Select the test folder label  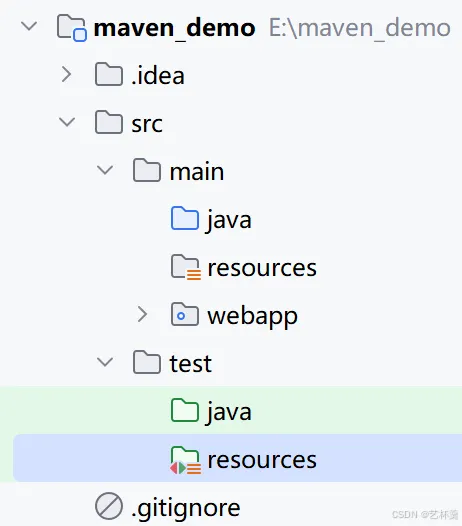tap(191, 364)
